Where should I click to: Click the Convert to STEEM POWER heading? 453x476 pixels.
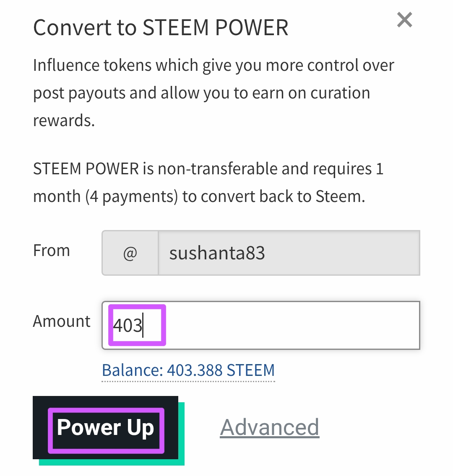tap(160, 28)
